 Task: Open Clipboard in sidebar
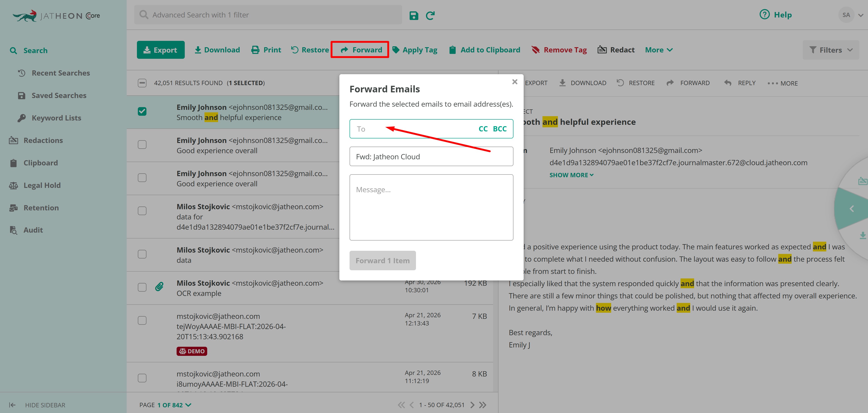[x=34, y=163]
